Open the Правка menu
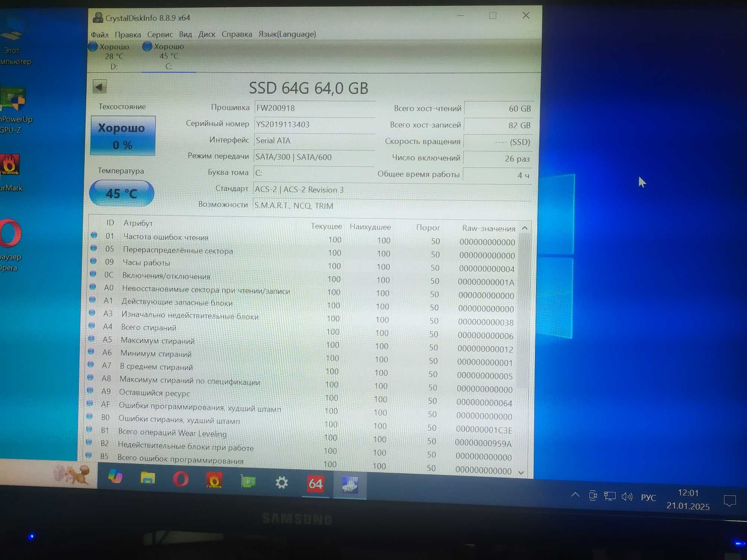747x560 pixels. (128, 35)
